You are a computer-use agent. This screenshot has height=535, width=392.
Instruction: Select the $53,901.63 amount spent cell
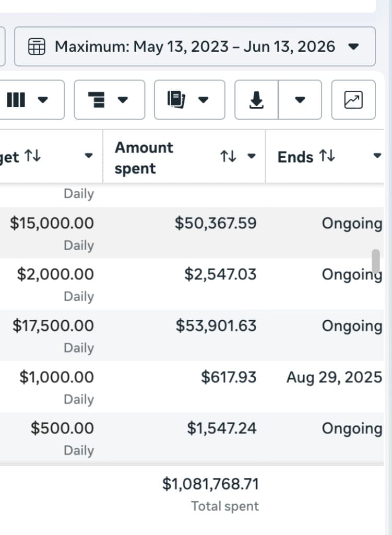pyautogui.click(x=216, y=325)
